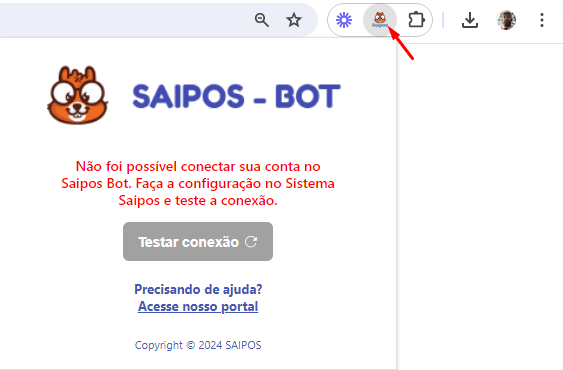Click the Precisando de ajuda? text
Image resolution: width=563 pixels, height=370 pixels.
coord(198,289)
